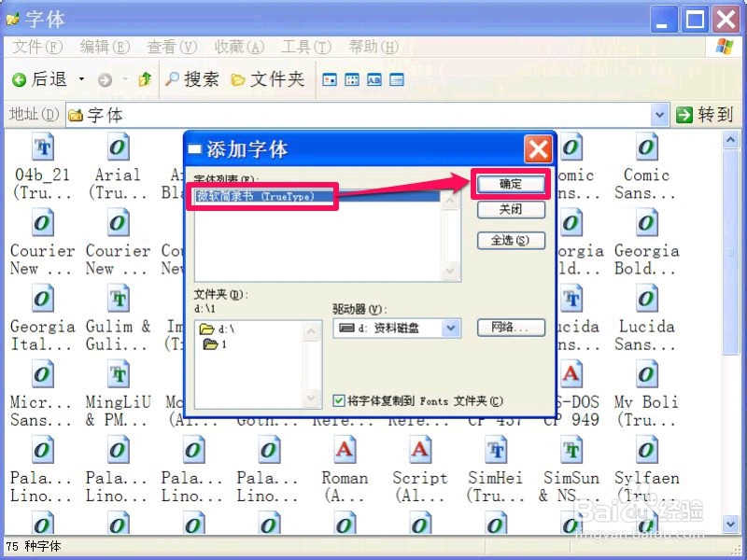Select the Gulim & Guli... font icon
Screen dimensions: 747x560
tap(119, 299)
